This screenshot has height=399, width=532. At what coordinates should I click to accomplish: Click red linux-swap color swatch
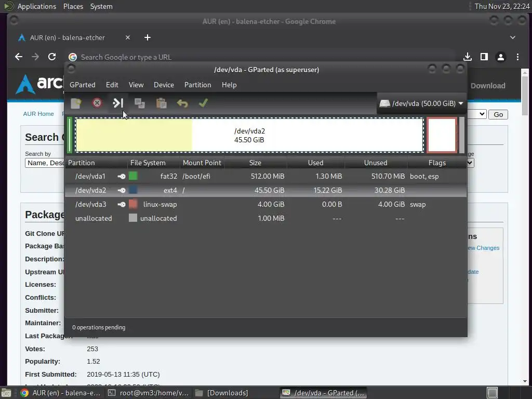[x=133, y=204]
